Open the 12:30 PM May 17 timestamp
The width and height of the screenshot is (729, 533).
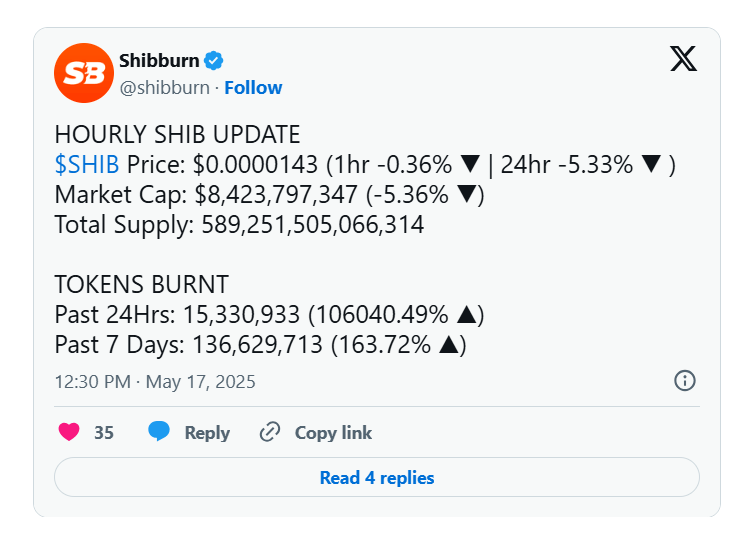point(155,381)
